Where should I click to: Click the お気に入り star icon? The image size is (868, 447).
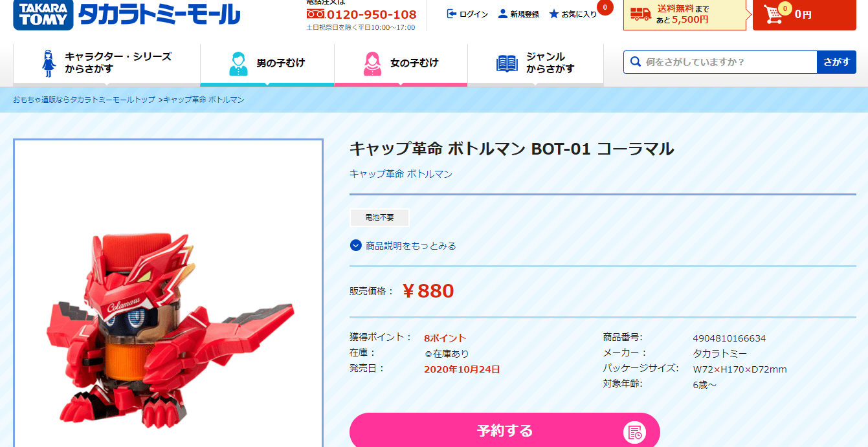coord(554,14)
